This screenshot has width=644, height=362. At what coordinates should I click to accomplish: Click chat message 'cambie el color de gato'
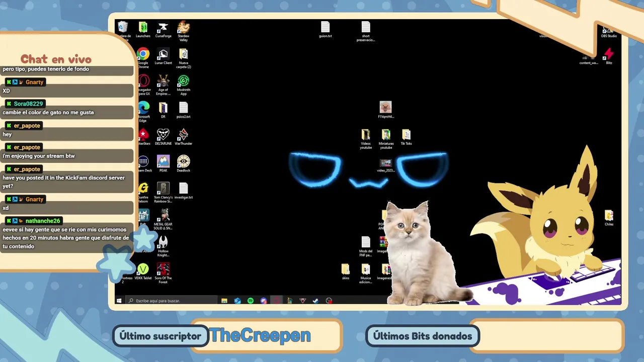pyautogui.click(x=48, y=113)
